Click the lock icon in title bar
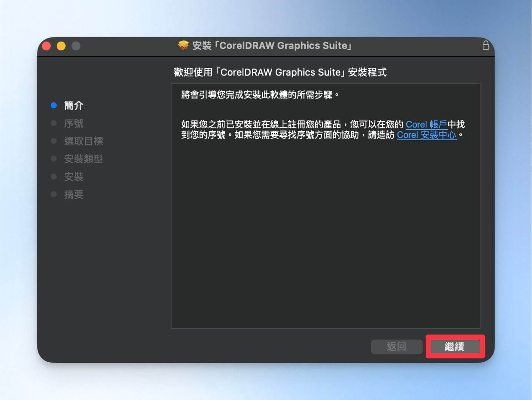 point(486,45)
